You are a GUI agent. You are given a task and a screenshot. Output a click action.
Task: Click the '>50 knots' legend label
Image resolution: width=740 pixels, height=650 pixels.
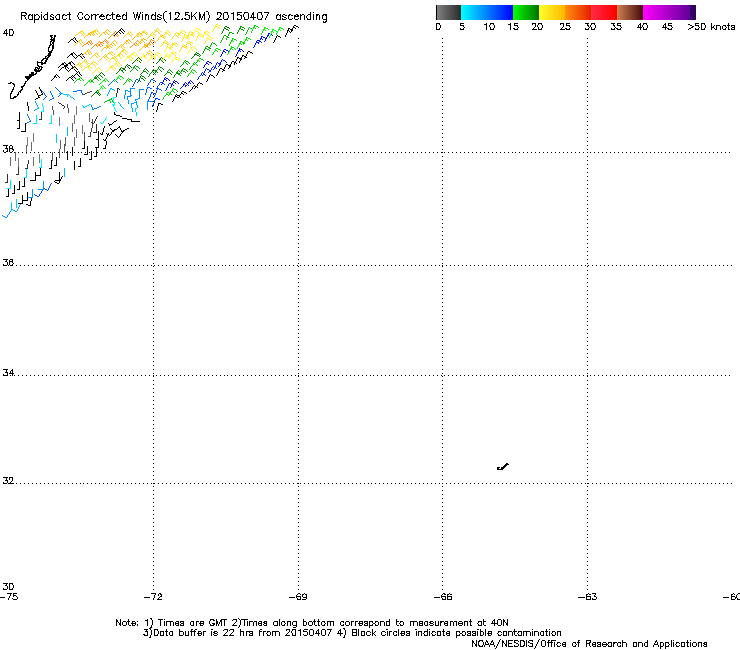click(711, 27)
